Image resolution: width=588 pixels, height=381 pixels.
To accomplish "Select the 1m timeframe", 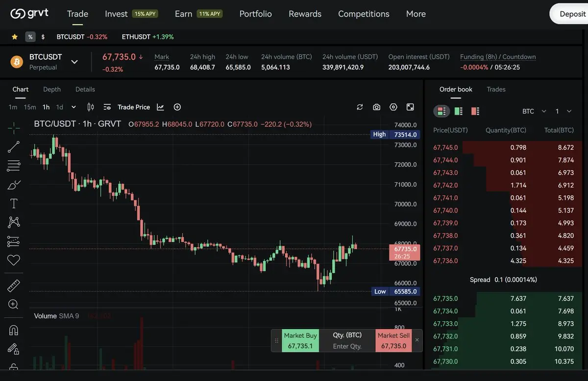I will tap(13, 107).
